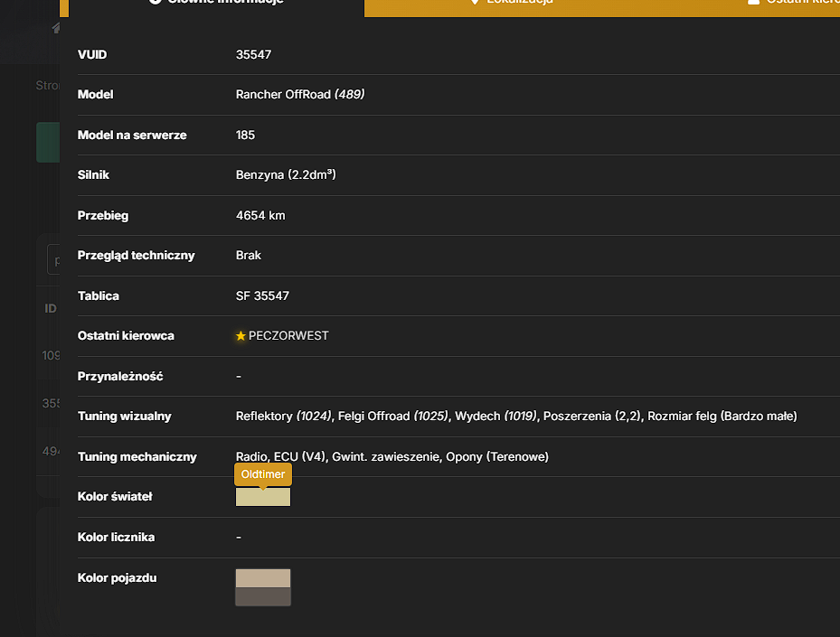Image resolution: width=840 pixels, height=637 pixels.
Task: Select the Silnik row label
Action: point(93,174)
